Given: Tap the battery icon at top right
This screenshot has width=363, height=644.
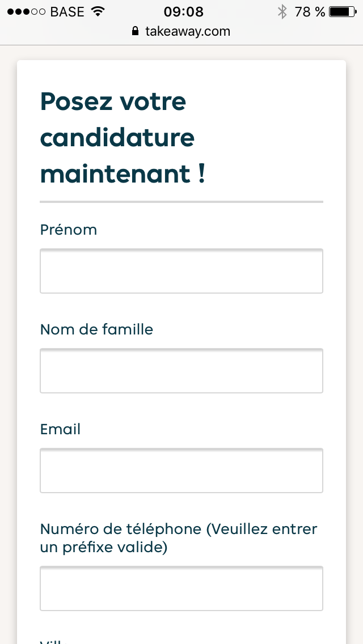Looking at the screenshot, I should pyautogui.click(x=343, y=11).
